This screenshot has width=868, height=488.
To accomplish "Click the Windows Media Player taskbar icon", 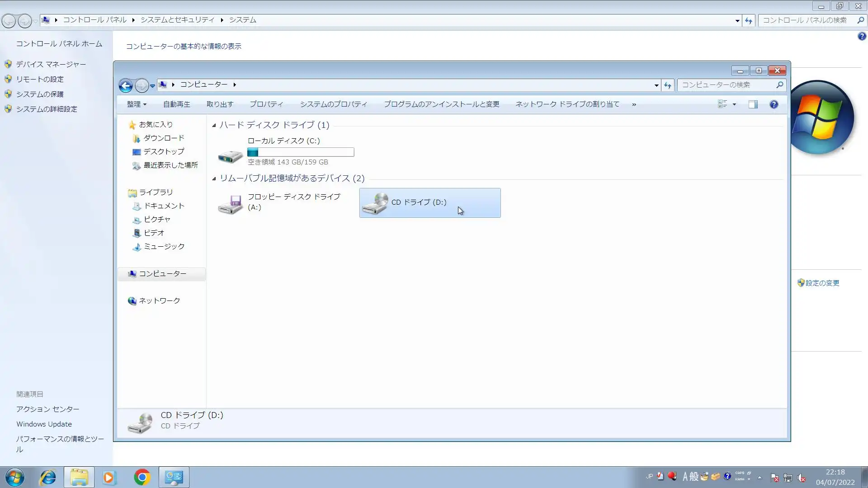I will (x=109, y=477).
